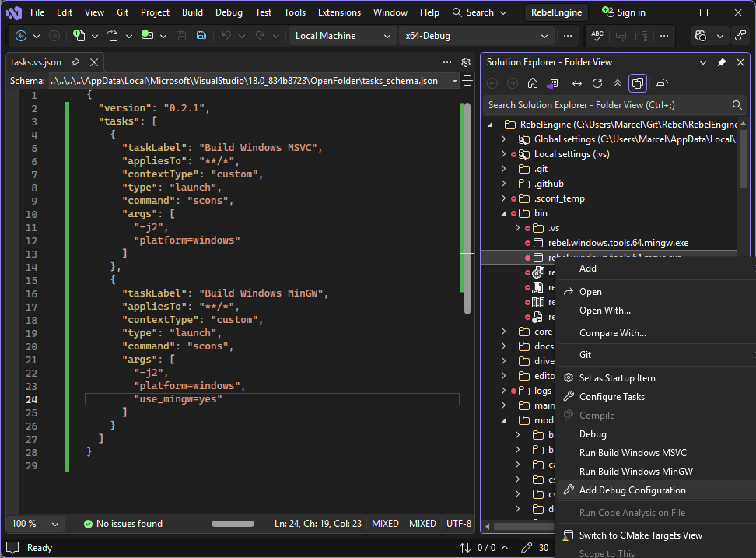
Task: Click the Redo toolbar icon
Action: pyautogui.click(x=261, y=36)
